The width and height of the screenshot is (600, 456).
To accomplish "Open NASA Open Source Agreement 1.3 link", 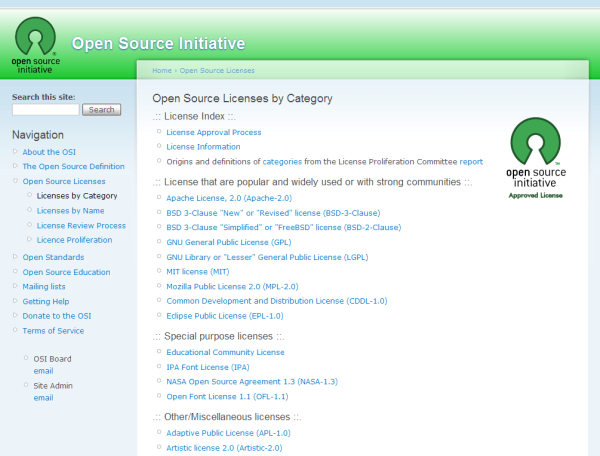I will click(x=238, y=381).
